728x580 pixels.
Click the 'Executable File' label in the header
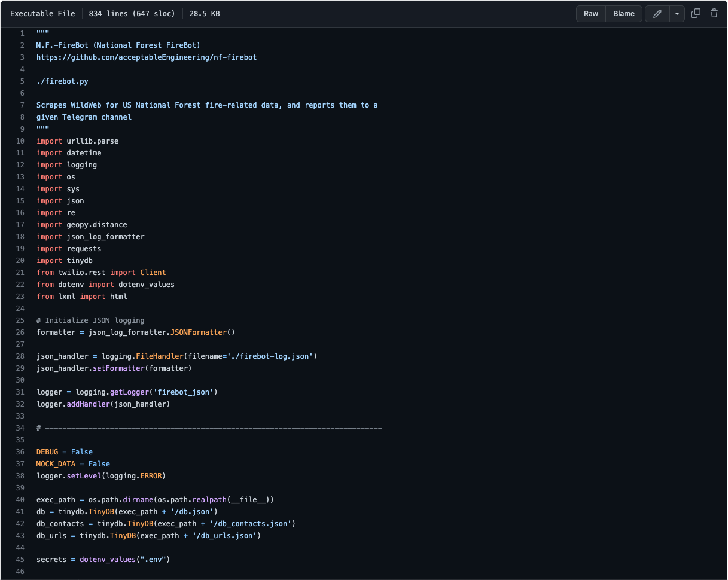coord(42,14)
